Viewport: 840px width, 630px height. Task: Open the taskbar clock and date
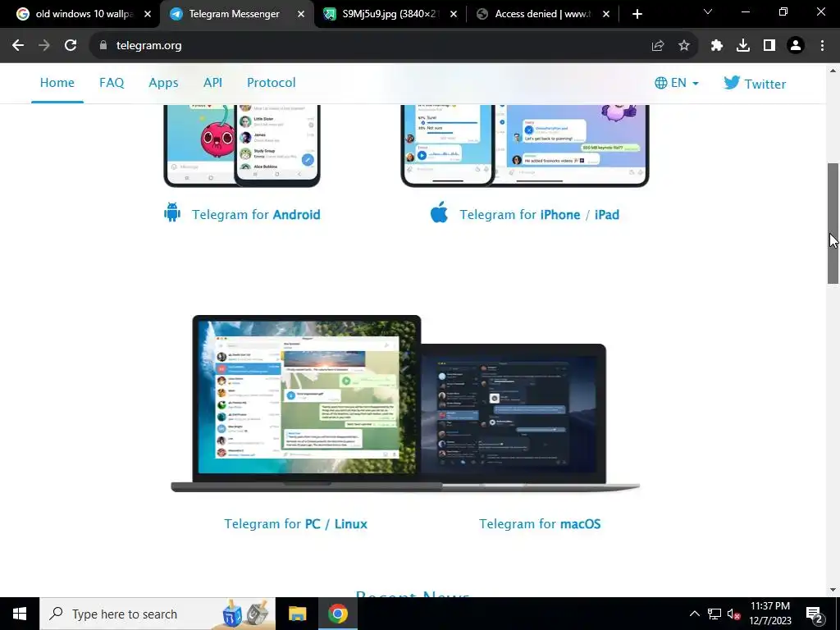click(769, 614)
